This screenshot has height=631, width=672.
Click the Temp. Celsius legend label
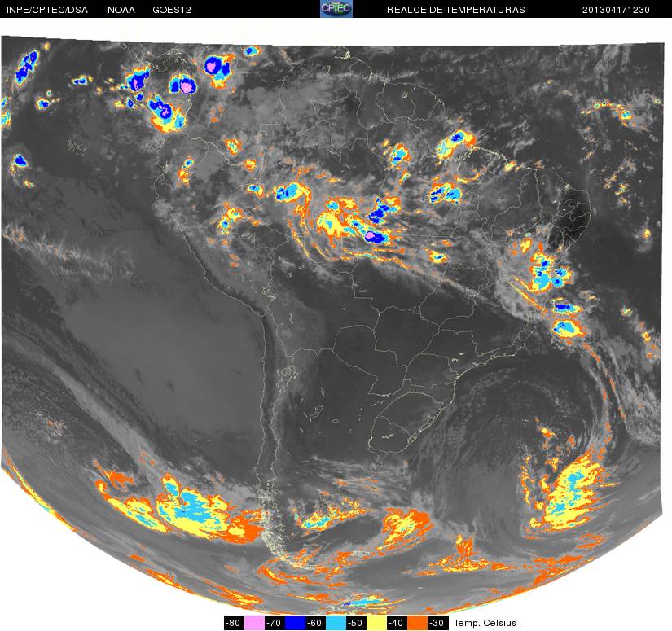(485, 623)
